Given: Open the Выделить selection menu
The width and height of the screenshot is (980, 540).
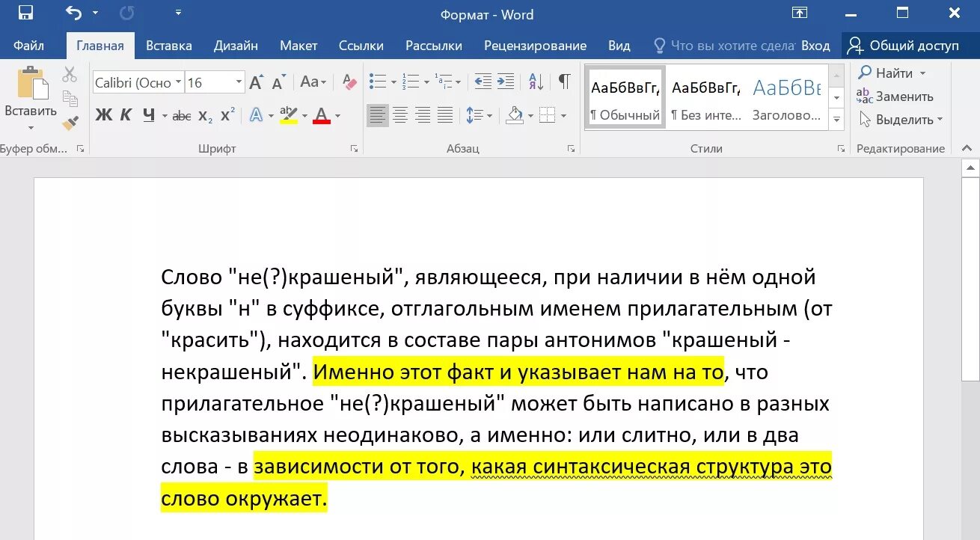Looking at the screenshot, I should click(x=901, y=120).
